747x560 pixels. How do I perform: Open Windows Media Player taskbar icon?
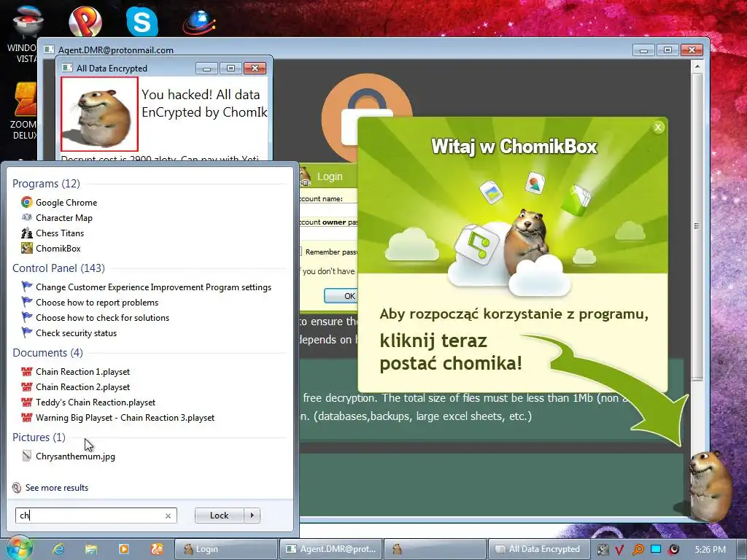[123, 549]
